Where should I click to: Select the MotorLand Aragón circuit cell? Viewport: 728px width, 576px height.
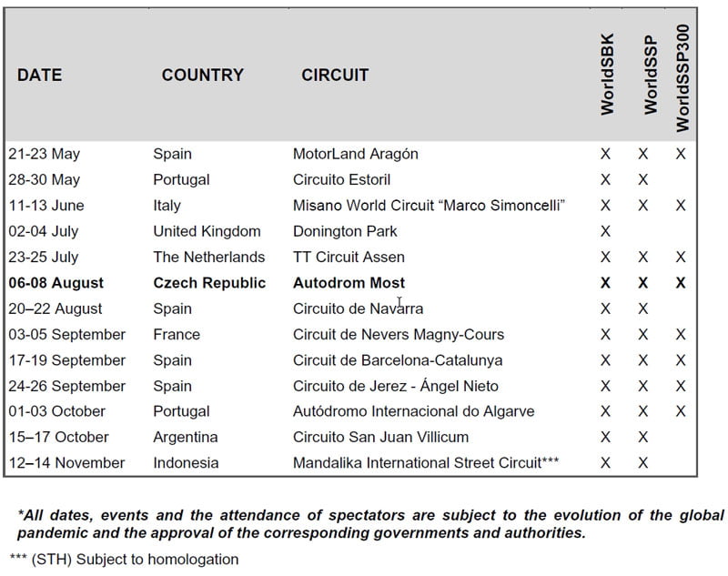[355, 154]
